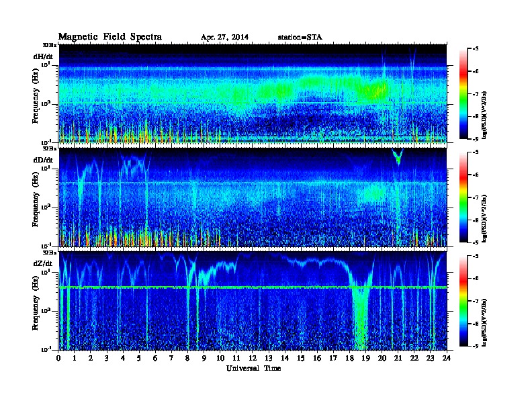Click the "-9" tick on the dH/dt color scale
The height and width of the screenshot is (411, 532).
click(476, 139)
